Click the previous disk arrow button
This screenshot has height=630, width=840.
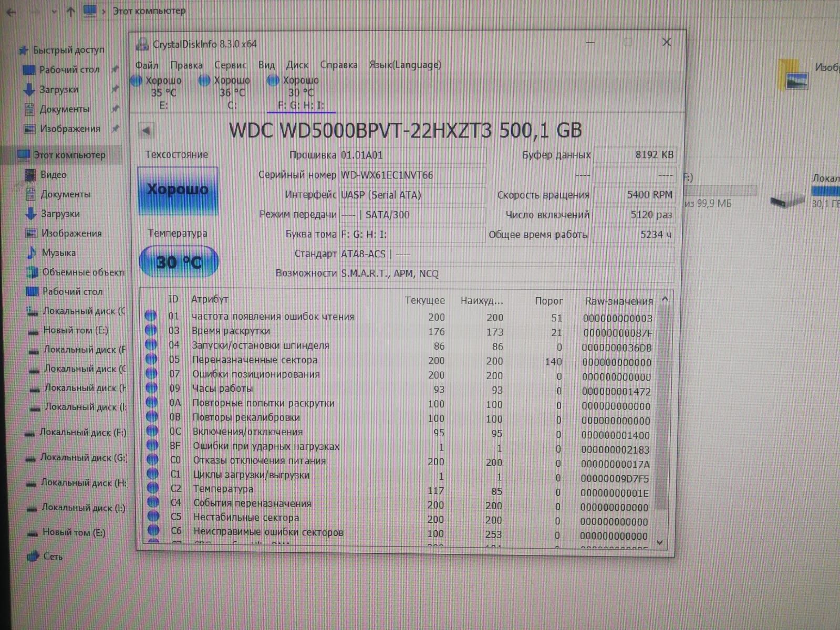click(147, 130)
